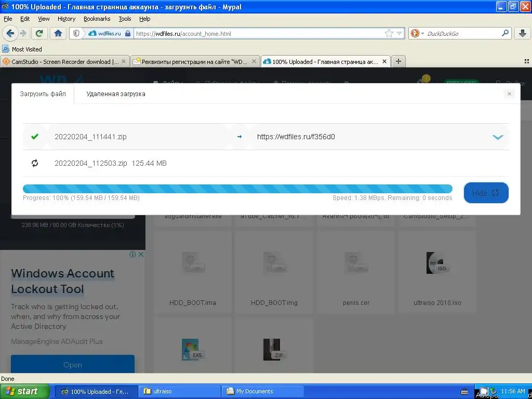Select the Загрузить файл tab
Viewport: 532px width, 399px height.
point(43,94)
